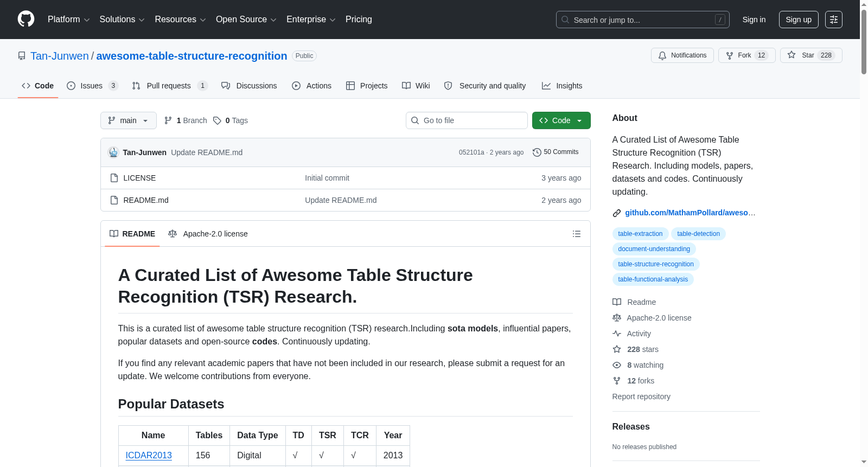Open commit hash 052101a
Screen dimensions: 868x467
click(x=471, y=152)
